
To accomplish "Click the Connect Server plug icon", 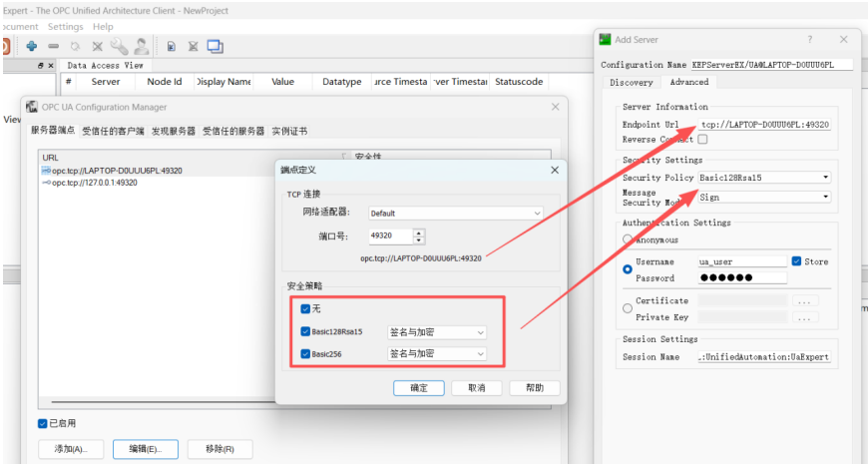I will coord(75,47).
